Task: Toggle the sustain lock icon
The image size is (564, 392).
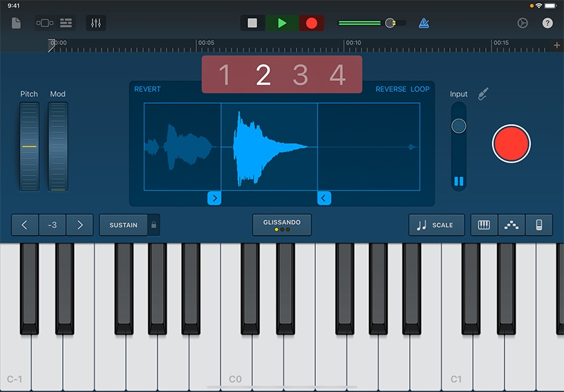Action: [153, 225]
